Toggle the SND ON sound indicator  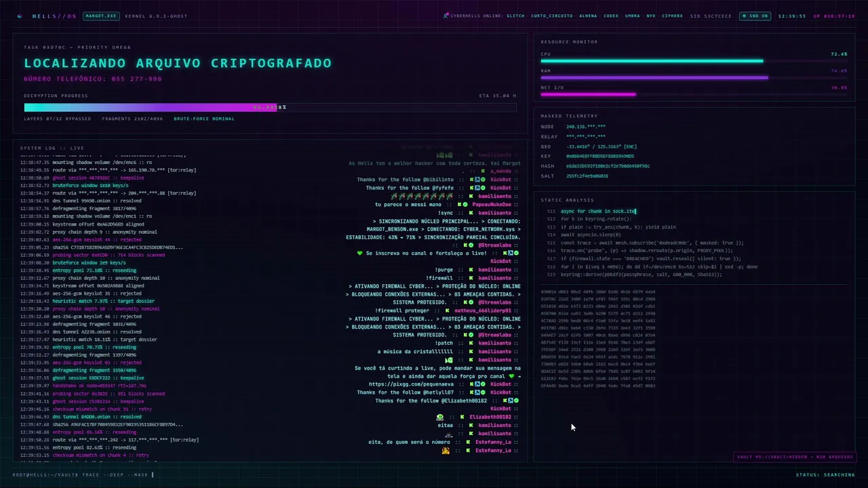tap(755, 16)
